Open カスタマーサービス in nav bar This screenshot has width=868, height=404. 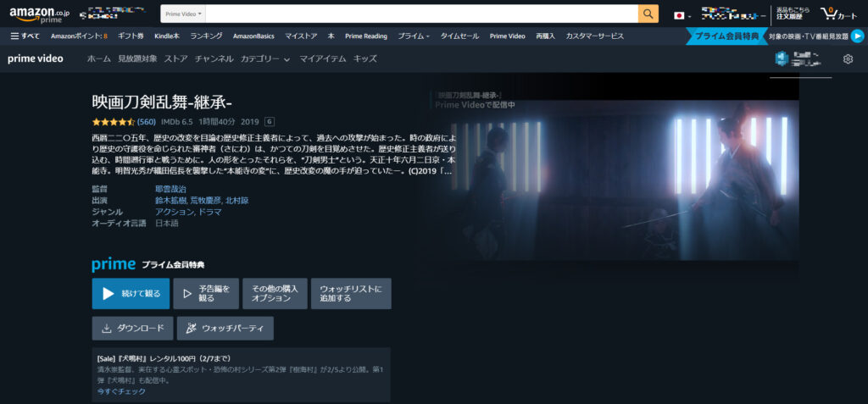[594, 36]
